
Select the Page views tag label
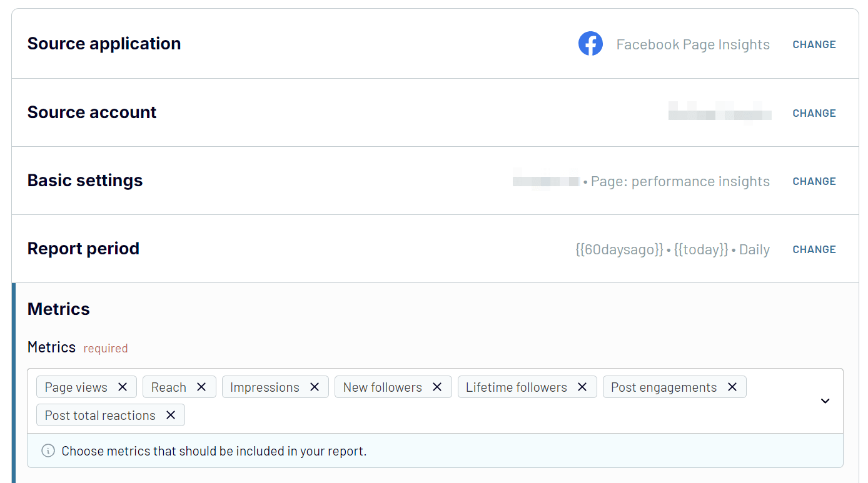(x=76, y=387)
